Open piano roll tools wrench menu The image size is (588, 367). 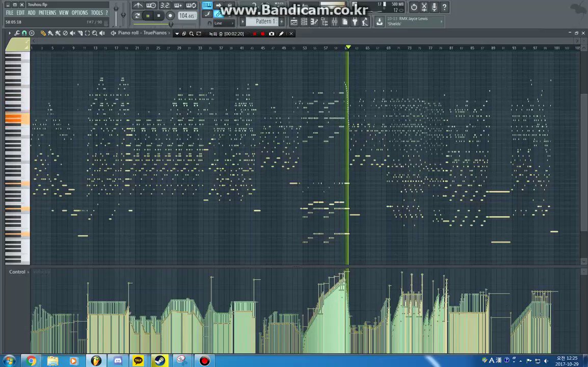(17, 34)
